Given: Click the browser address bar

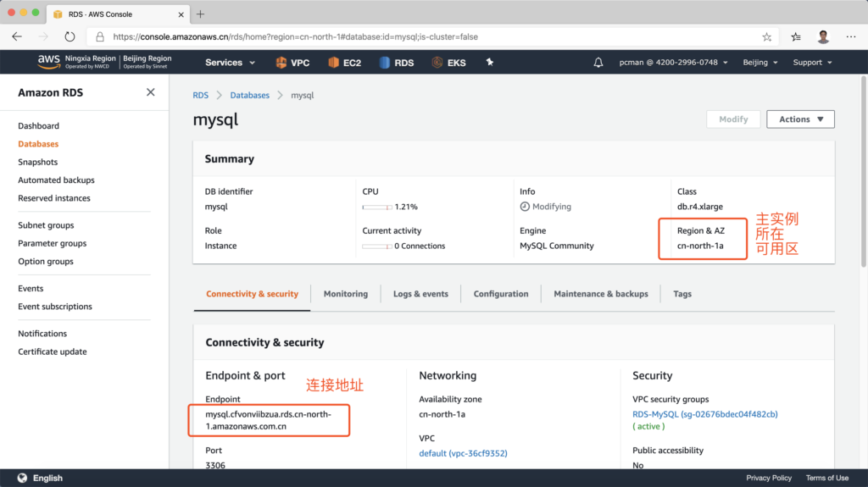Looking at the screenshot, I should [424, 37].
